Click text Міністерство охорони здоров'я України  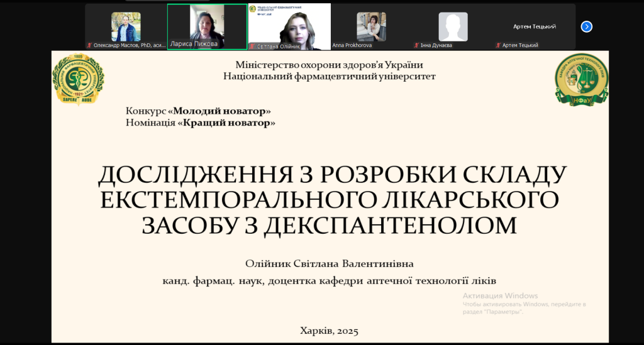click(x=330, y=65)
